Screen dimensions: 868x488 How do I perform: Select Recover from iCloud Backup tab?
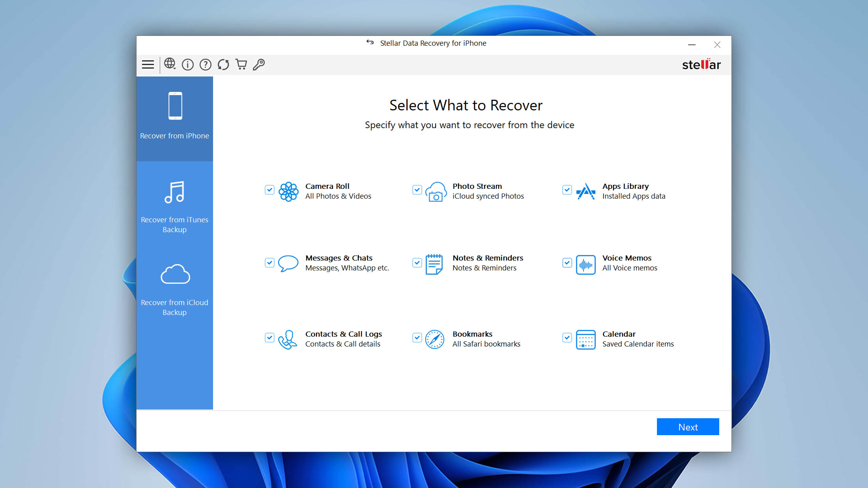[x=175, y=290]
